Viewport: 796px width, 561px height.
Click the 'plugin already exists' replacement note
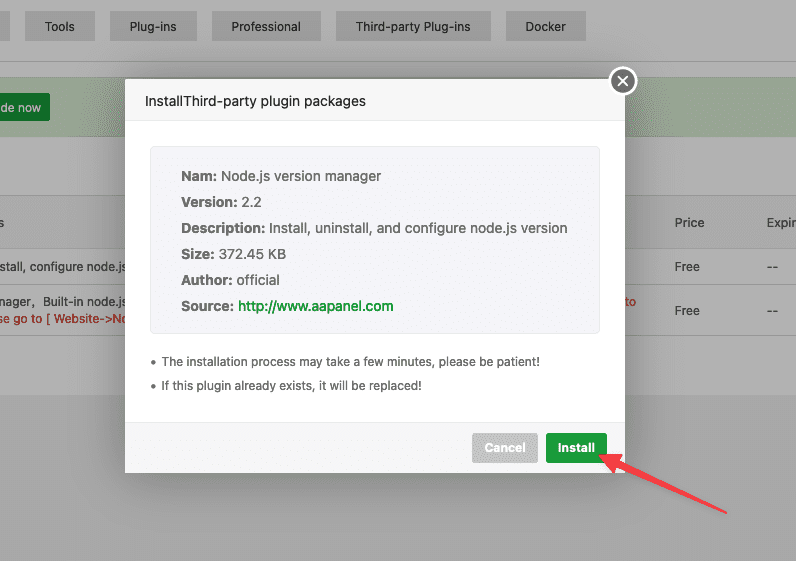[291, 385]
